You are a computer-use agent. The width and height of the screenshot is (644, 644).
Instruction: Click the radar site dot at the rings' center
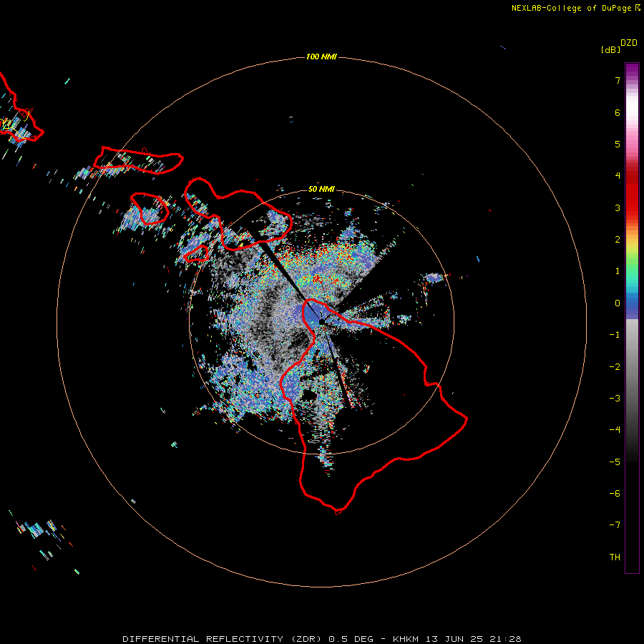(x=321, y=321)
